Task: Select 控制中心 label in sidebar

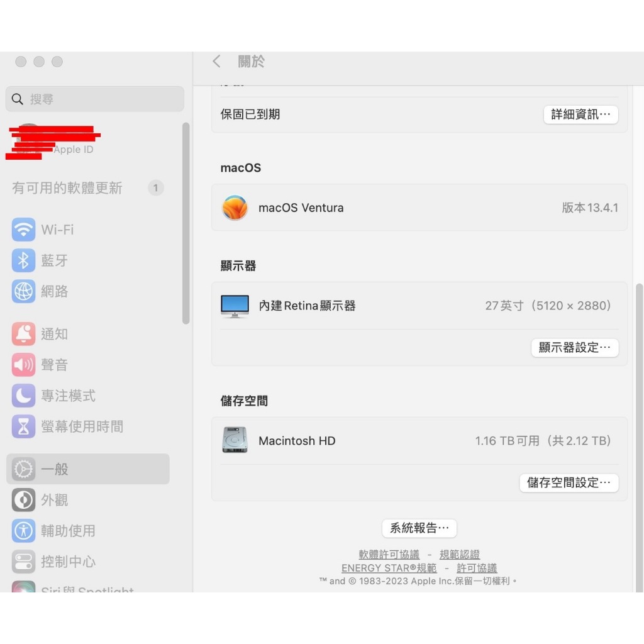Action: pyautogui.click(x=68, y=562)
